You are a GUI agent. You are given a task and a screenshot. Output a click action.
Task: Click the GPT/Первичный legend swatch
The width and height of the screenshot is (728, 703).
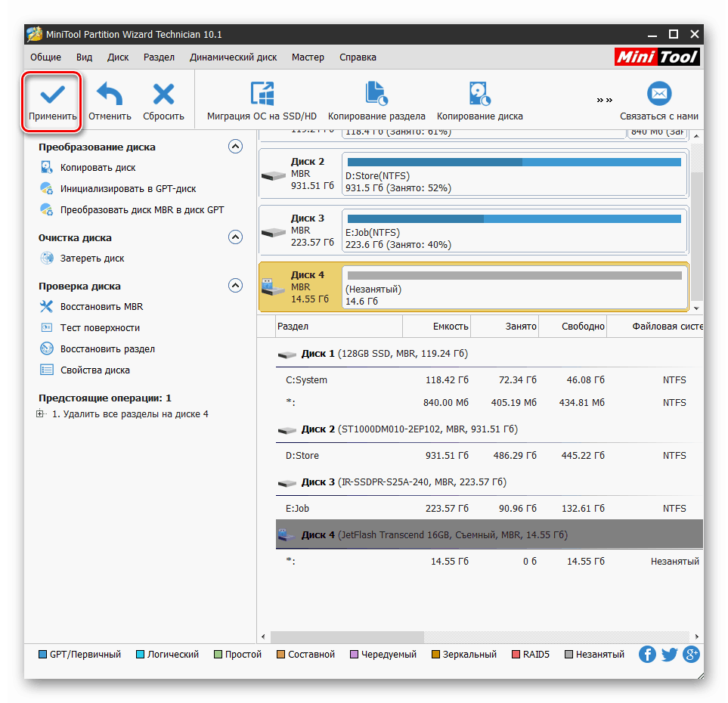tap(43, 655)
